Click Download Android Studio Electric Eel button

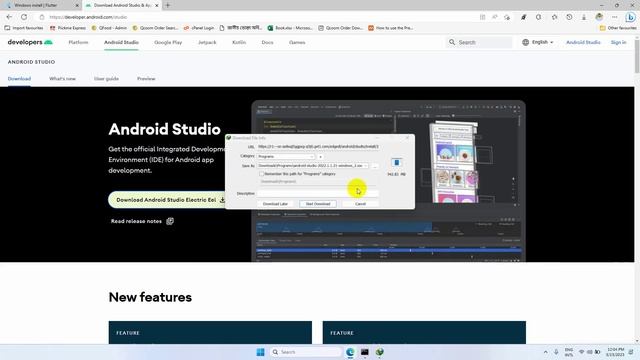[167, 200]
